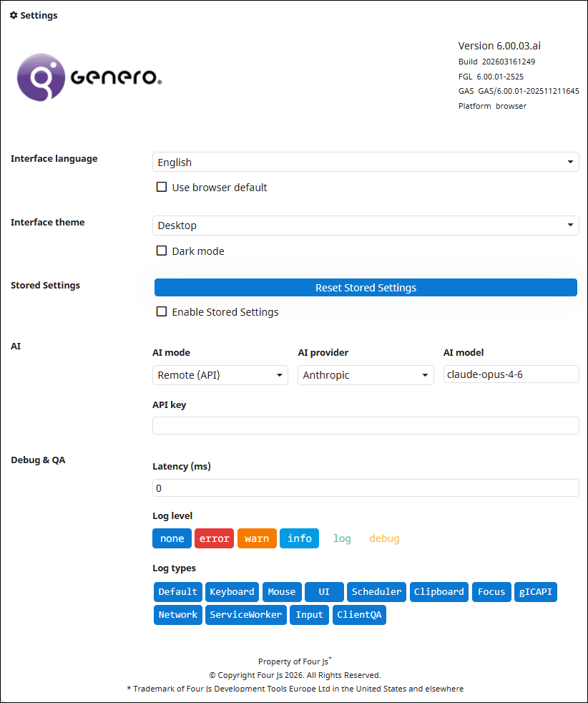Enable Use browser default checkbox
588x703 pixels.
pos(162,188)
